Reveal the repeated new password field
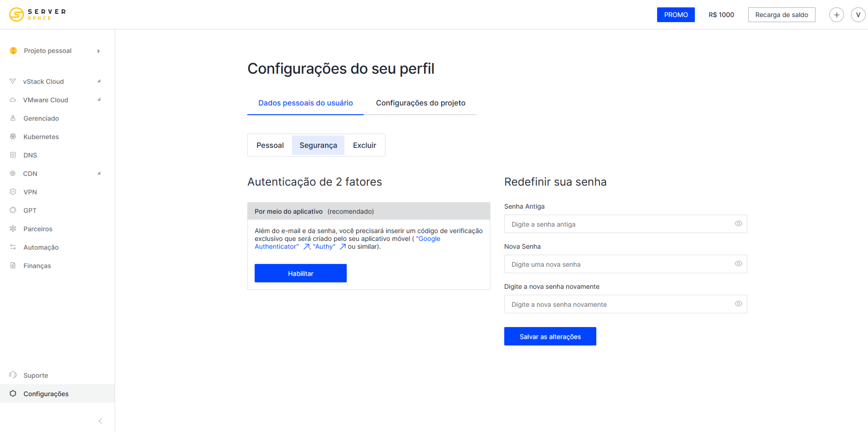This screenshot has width=868, height=433. [x=738, y=304]
